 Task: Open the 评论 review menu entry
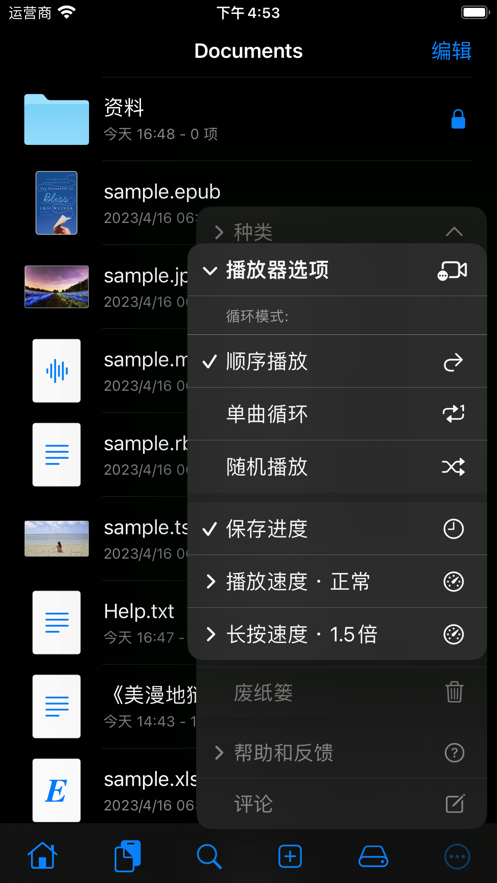342,804
